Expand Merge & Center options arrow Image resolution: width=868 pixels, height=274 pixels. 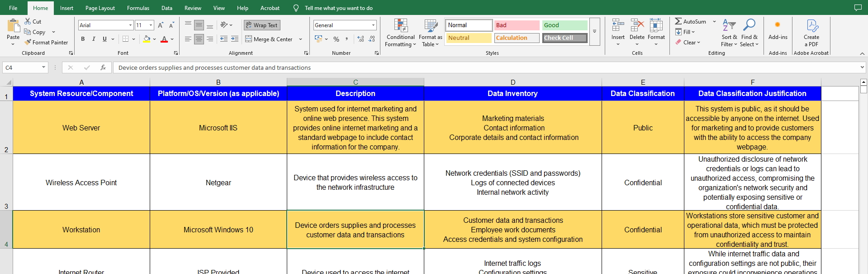pos(301,39)
